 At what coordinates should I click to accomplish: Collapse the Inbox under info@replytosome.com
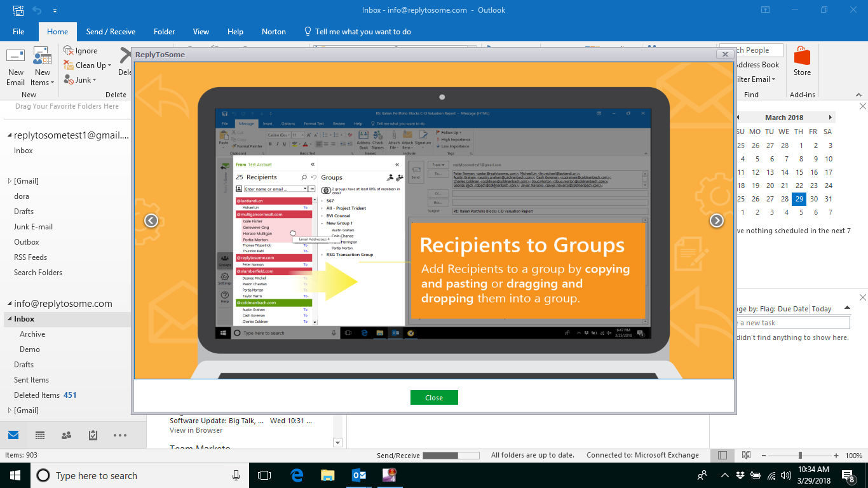[10, 319]
